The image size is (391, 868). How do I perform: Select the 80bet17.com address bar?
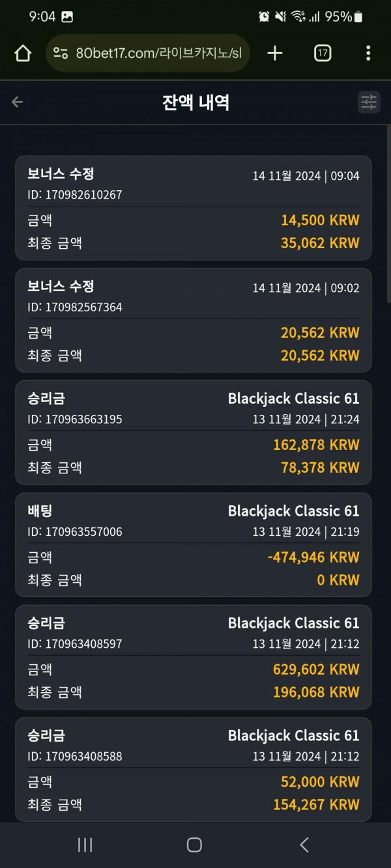148,53
